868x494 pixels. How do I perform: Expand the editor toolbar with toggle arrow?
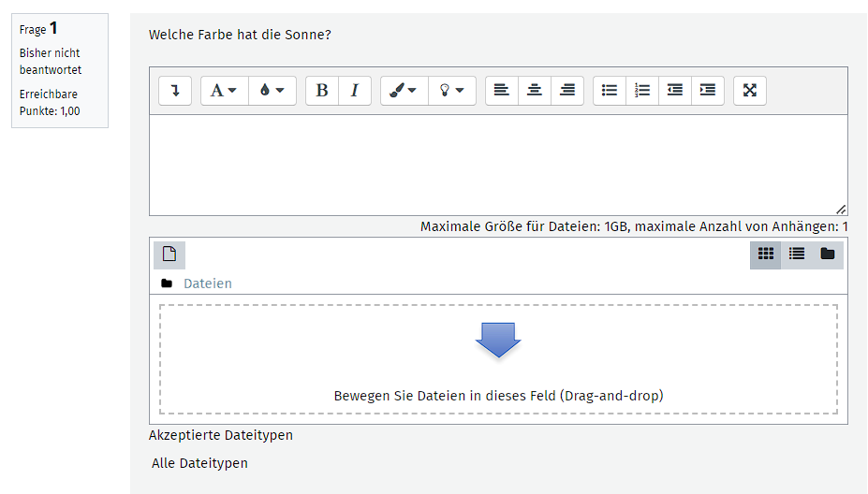175,91
